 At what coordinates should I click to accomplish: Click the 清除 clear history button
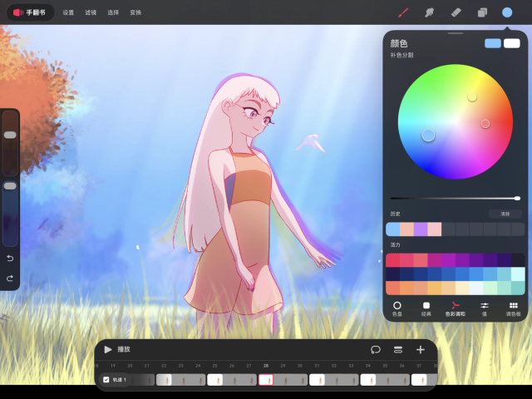505,214
